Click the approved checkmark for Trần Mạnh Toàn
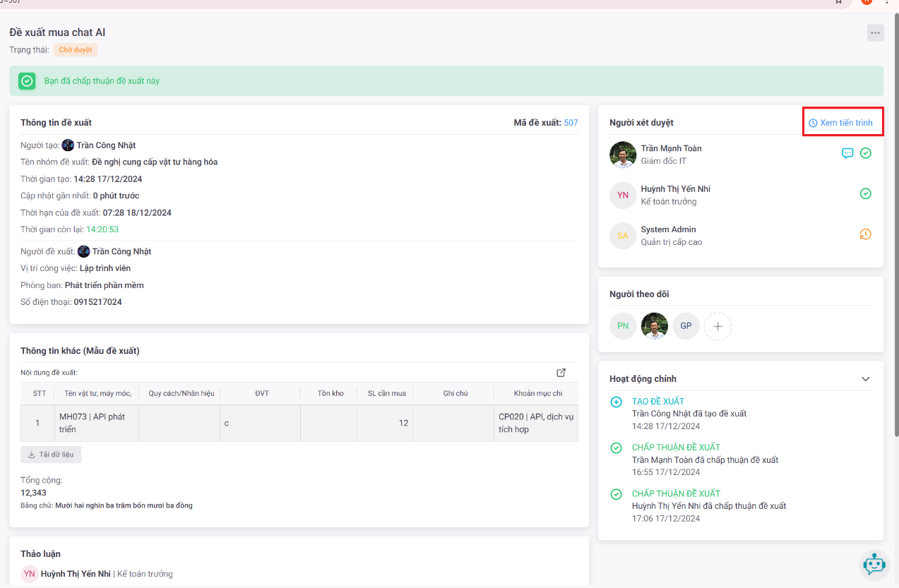 [865, 153]
